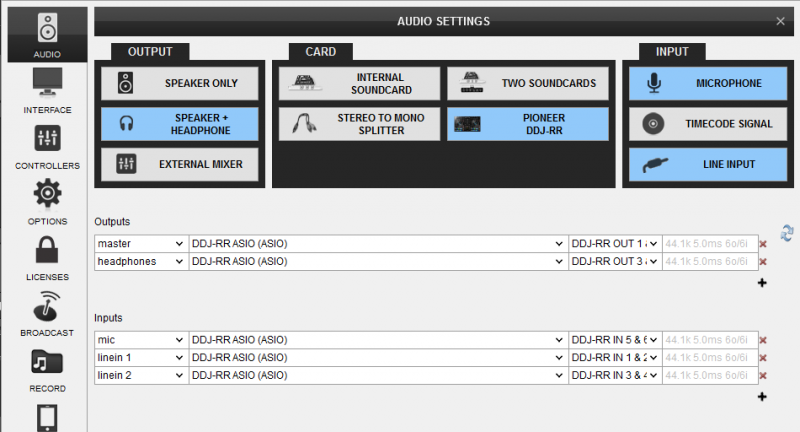Open the headphones channel DDJ-RR OUT 3 dropdown
The width and height of the screenshot is (800, 432).
coord(614,262)
